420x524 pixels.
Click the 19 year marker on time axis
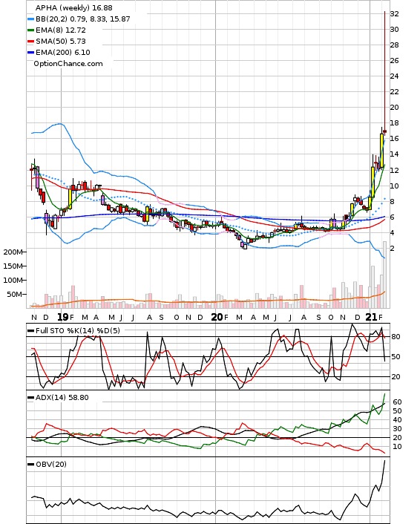tap(62, 317)
